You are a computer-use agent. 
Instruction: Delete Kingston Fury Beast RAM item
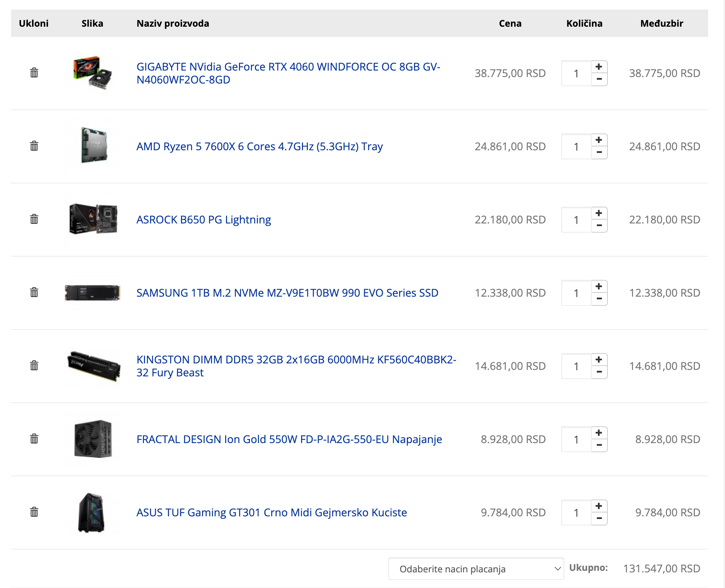click(x=34, y=366)
